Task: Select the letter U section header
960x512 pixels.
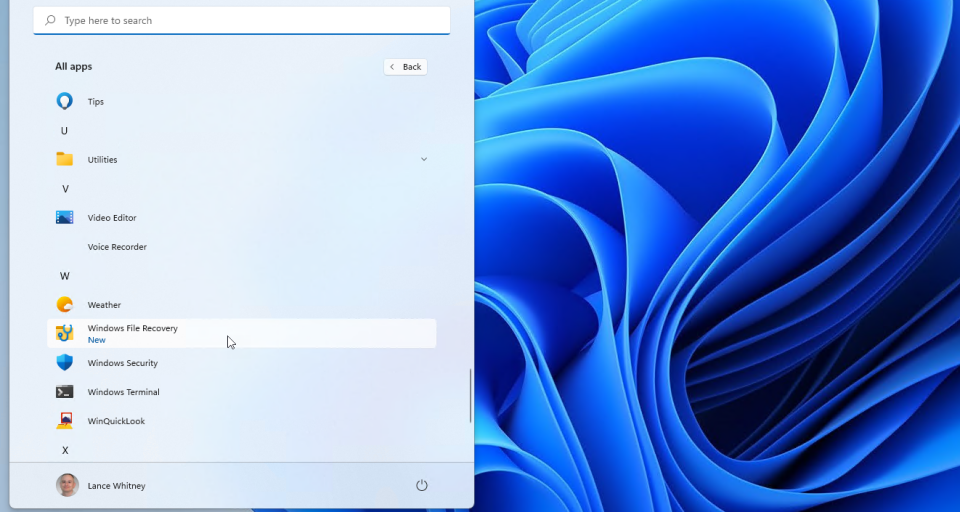Action: pos(64,130)
